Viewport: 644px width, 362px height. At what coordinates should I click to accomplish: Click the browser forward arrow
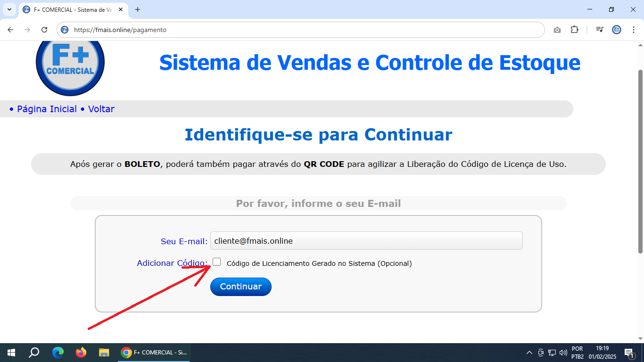[x=27, y=30]
